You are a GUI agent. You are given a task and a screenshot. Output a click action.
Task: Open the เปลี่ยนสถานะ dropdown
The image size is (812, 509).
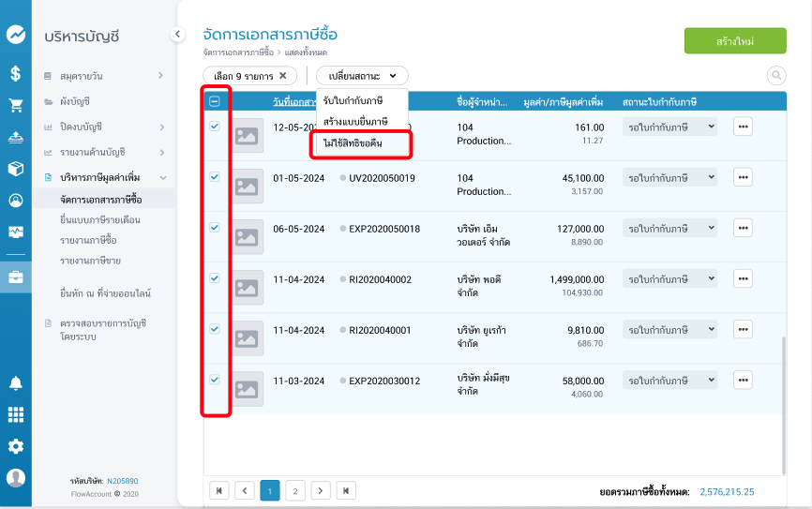click(362, 75)
